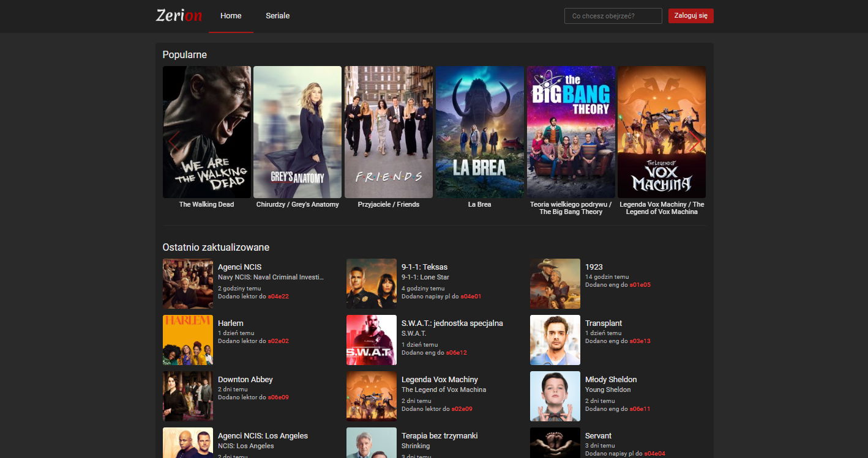The height and width of the screenshot is (458, 868).
Task: Click the Zaloguj się button
Action: (691, 16)
